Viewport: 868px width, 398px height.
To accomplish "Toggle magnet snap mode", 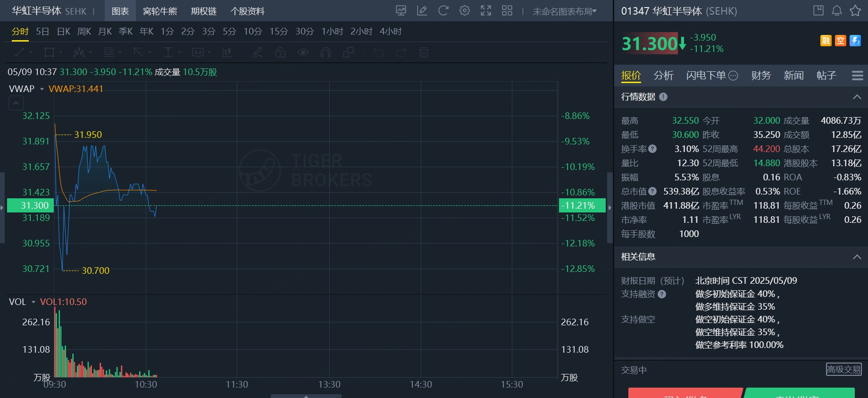I will click(x=325, y=52).
